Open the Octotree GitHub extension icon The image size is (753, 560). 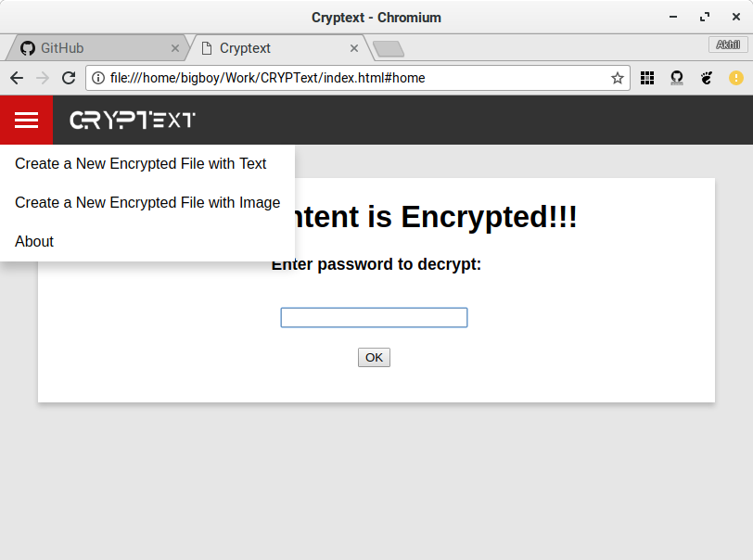677,78
